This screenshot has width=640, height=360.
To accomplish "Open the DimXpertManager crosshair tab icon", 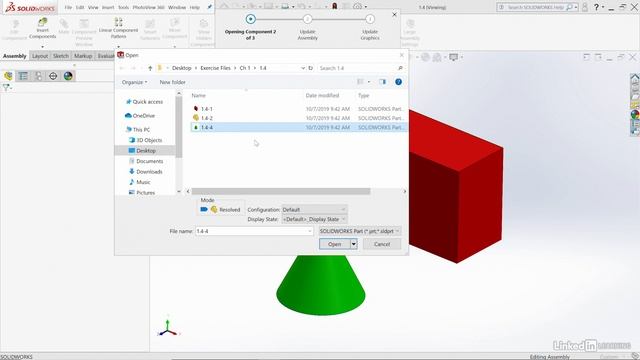I will (x=53, y=76).
